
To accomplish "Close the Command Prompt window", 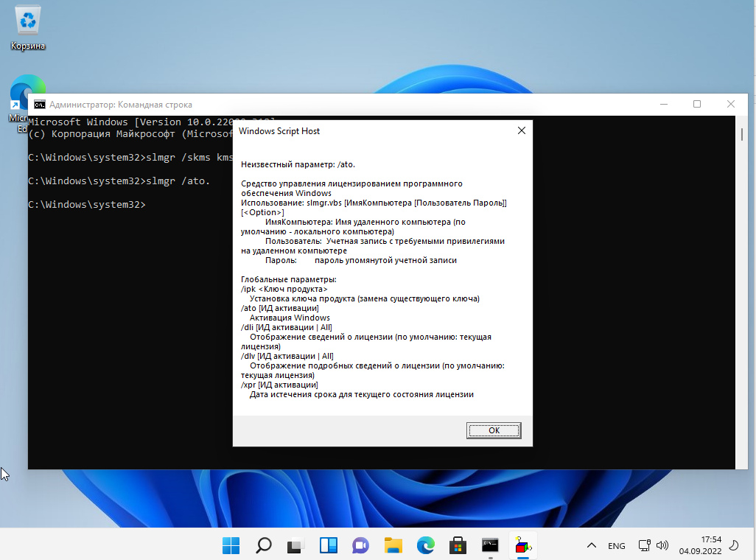I will [x=730, y=104].
